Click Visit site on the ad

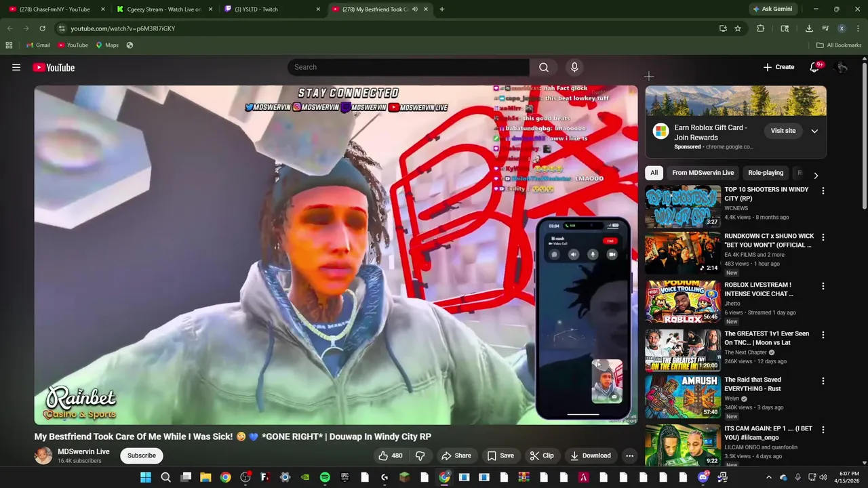[783, 131]
